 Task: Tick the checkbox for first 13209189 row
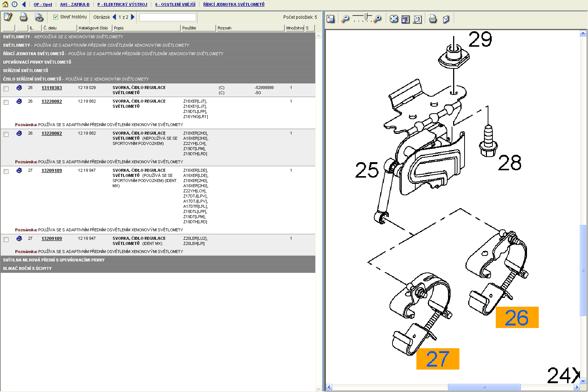click(6, 171)
